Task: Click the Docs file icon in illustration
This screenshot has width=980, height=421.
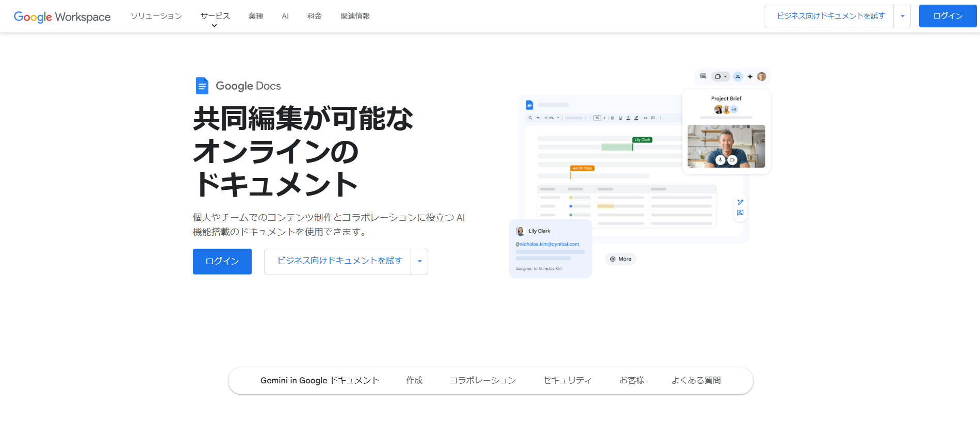Action: coord(529,105)
